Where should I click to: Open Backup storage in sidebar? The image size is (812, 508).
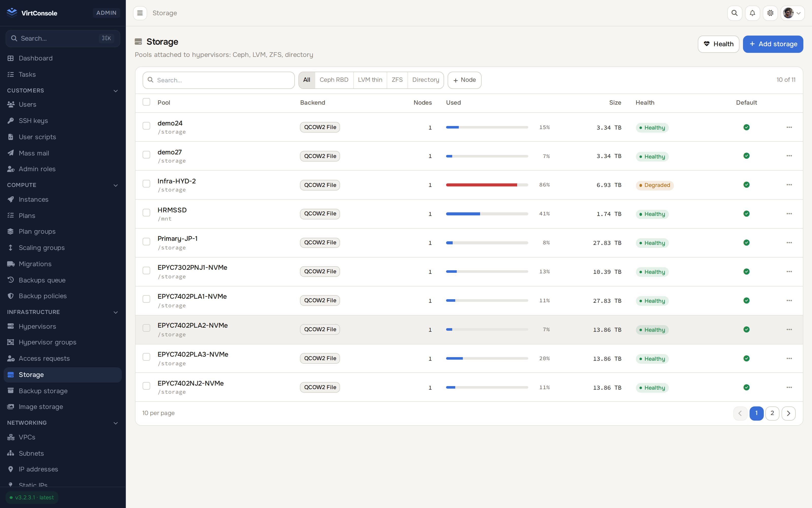[63, 391]
